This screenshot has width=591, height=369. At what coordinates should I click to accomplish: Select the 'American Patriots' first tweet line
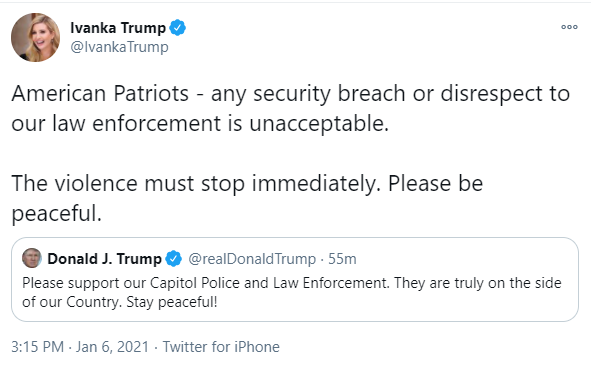290,94
